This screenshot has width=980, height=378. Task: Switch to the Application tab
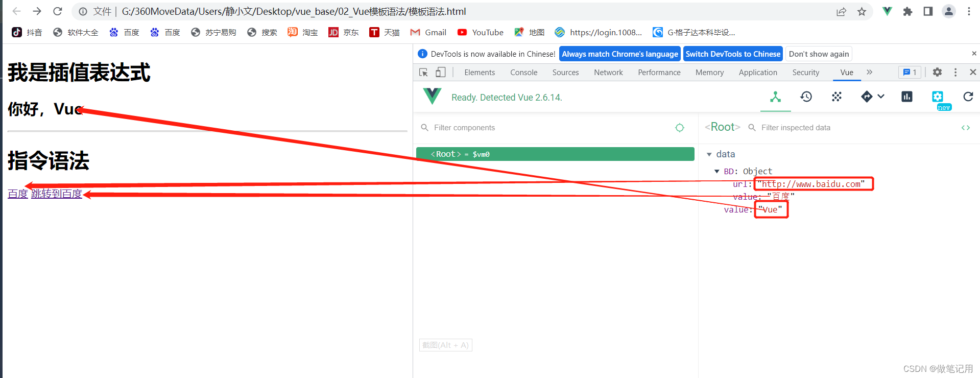tap(758, 73)
